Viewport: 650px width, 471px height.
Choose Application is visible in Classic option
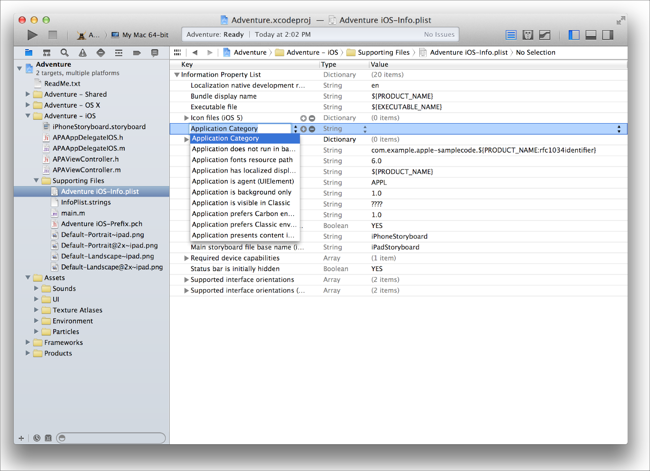click(245, 203)
